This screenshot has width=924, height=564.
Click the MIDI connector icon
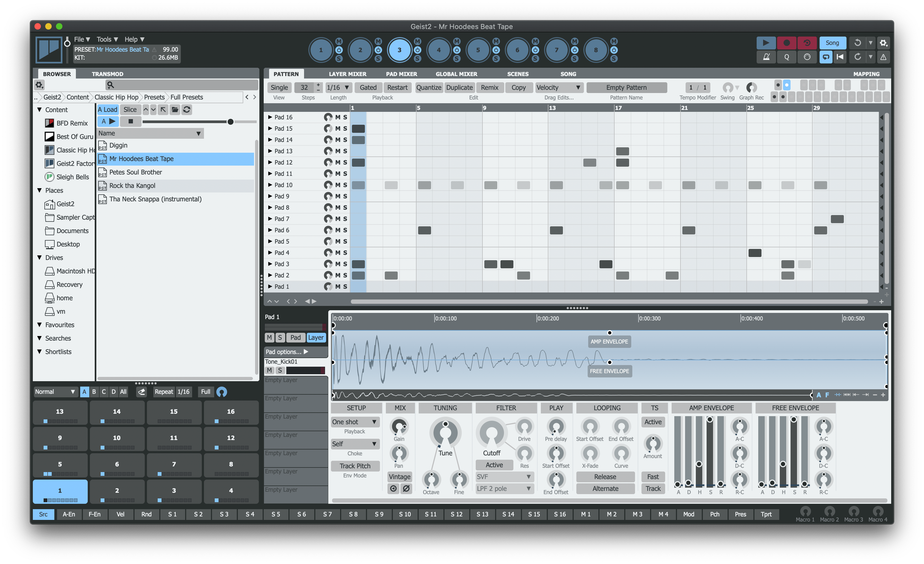tap(807, 57)
